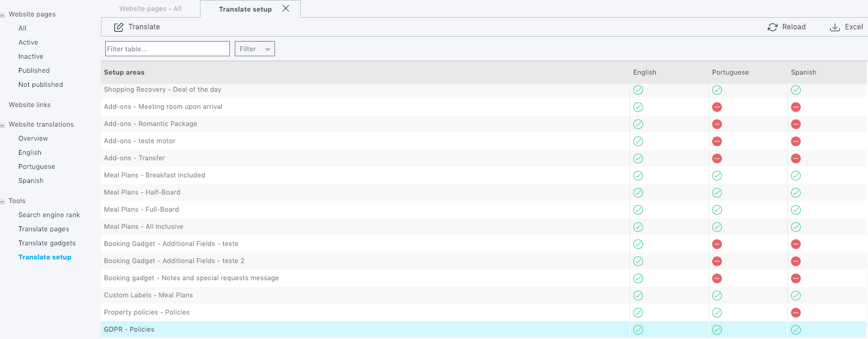The width and height of the screenshot is (868, 339).
Task: Click Portuguese checkmark for Half-Board
Action: tap(717, 193)
